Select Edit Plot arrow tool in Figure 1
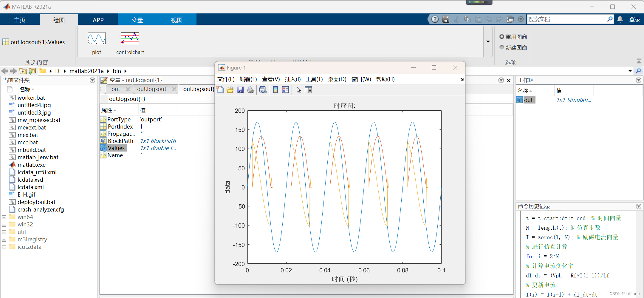 (x=298, y=90)
